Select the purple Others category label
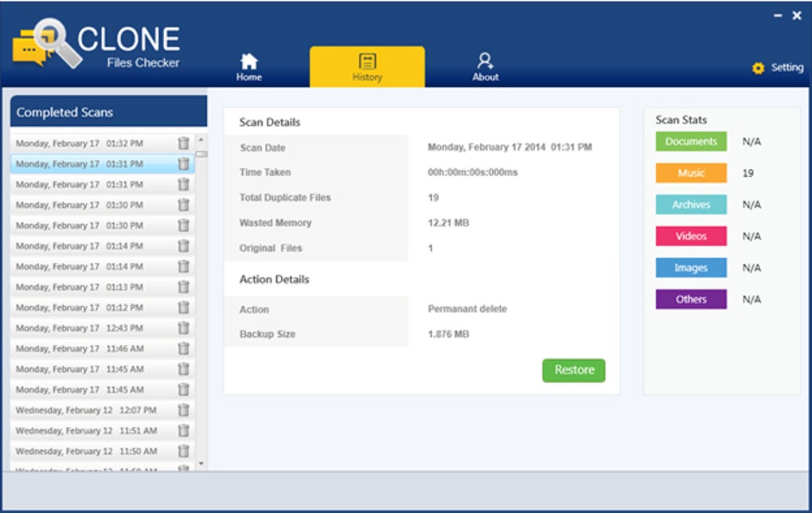Image resolution: width=812 pixels, height=513 pixels. [691, 300]
